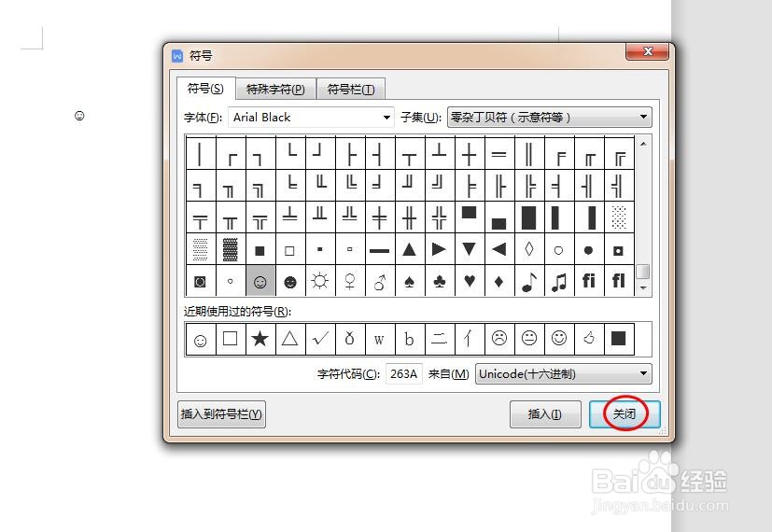Screen dimensions: 772x532
Task: Pick the neutral face in recent symbols
Action: point(529,339)
